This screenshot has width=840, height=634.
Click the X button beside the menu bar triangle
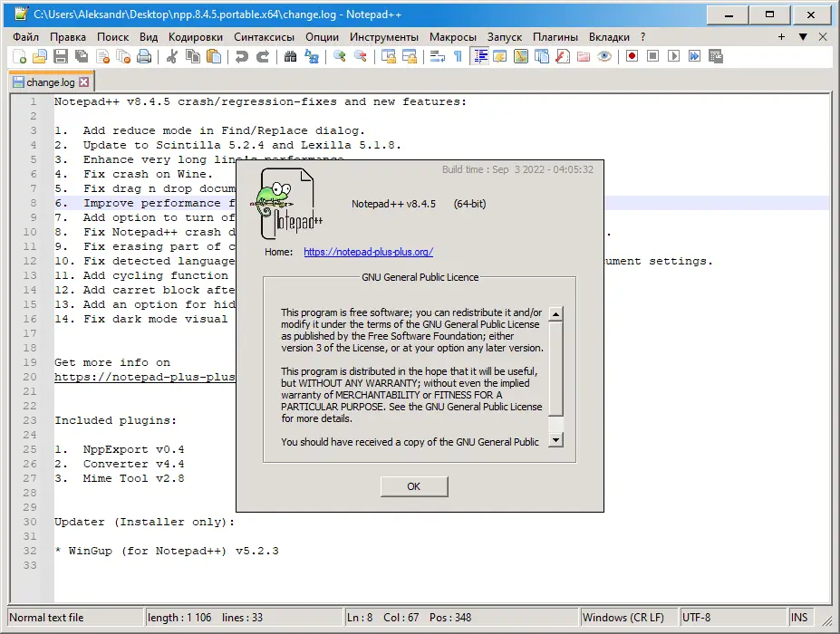(824, 37)
